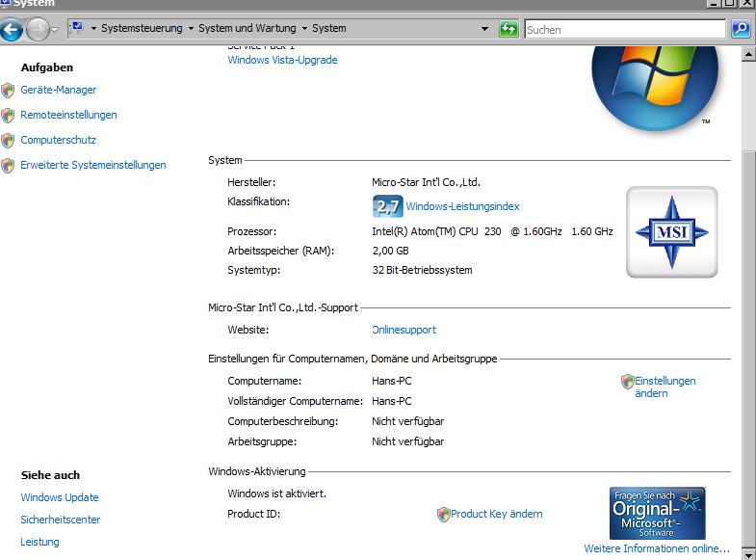Click Nicht verfügbar beside Arbeitsgruppe

coord(408,441)
